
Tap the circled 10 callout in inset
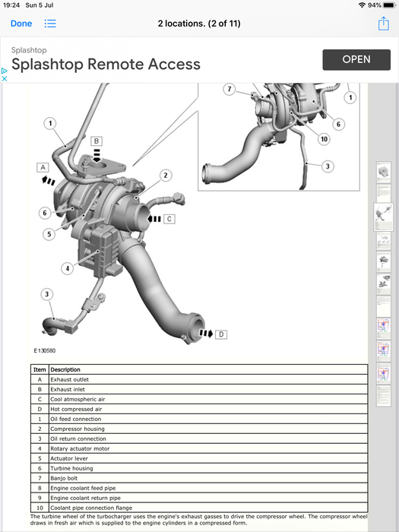pos(324,139)
